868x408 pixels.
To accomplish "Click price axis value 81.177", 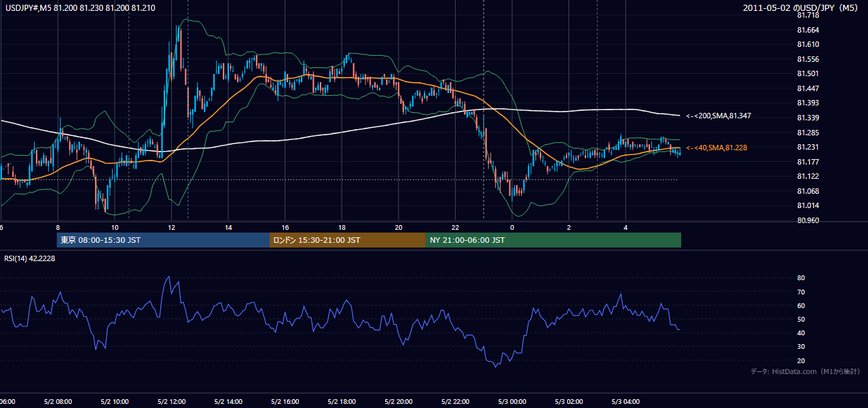I will pos(808,162).
